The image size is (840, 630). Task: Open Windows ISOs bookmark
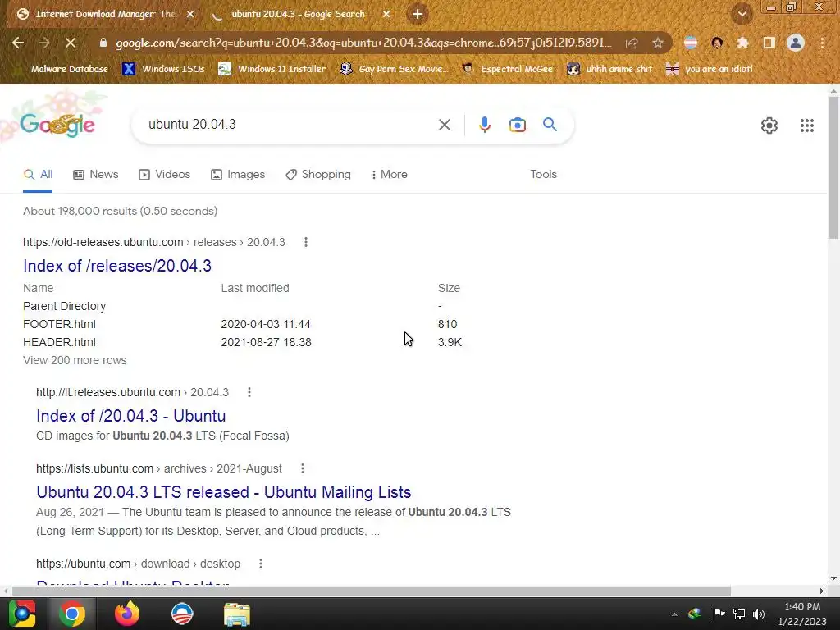[164, 69]
